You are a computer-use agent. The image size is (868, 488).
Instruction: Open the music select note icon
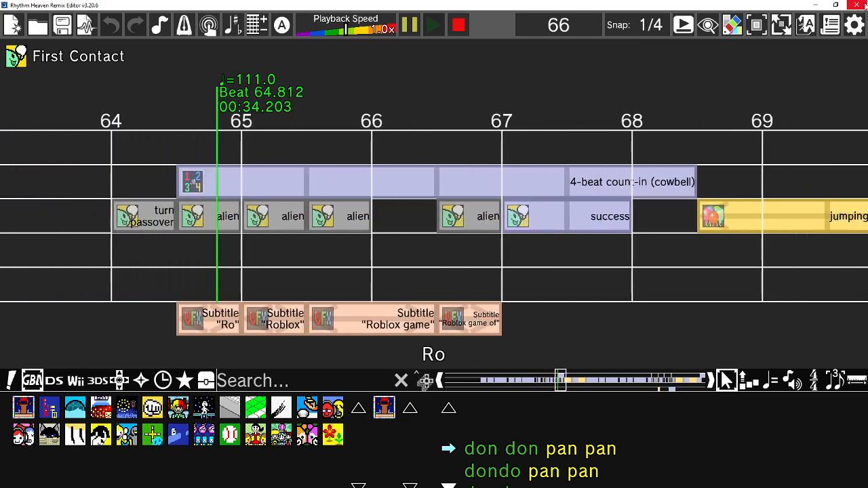pos(159,26)
